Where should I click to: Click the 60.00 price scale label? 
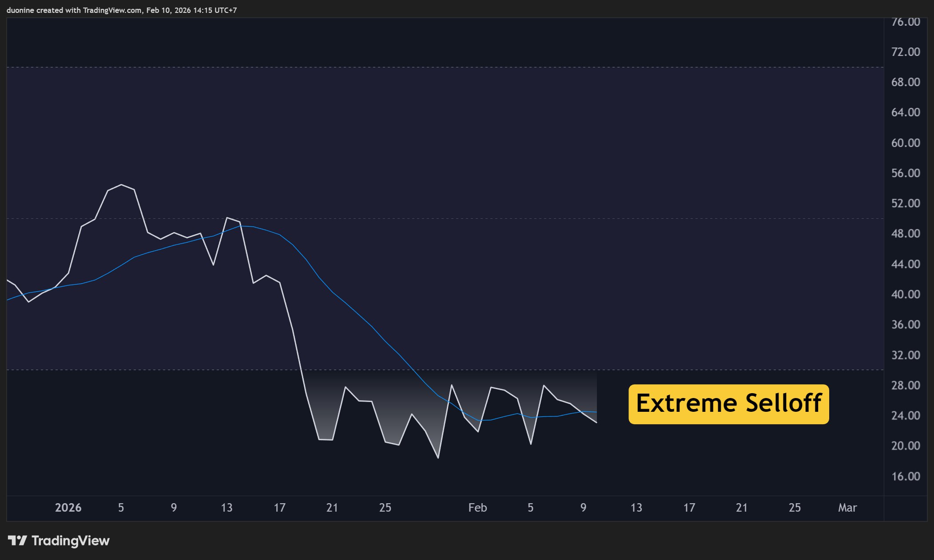point(905,143)
